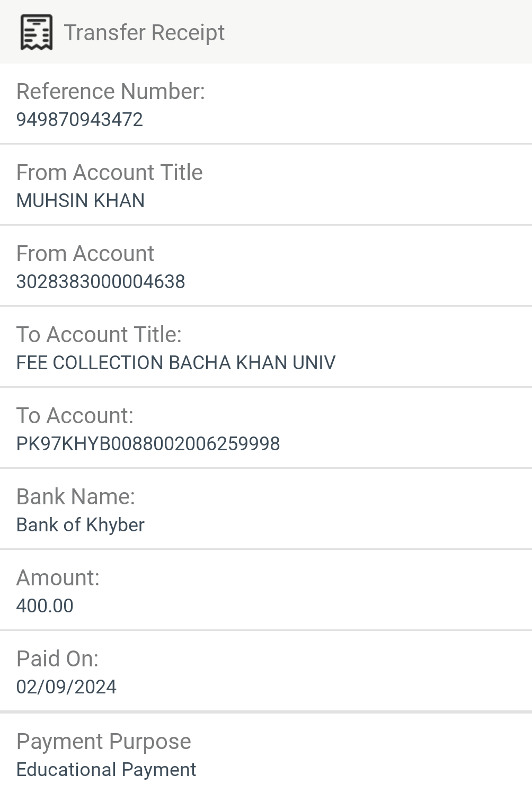The image size is (532, 793).
Task: Select the Paid On label
Action: tap(58, 659)
